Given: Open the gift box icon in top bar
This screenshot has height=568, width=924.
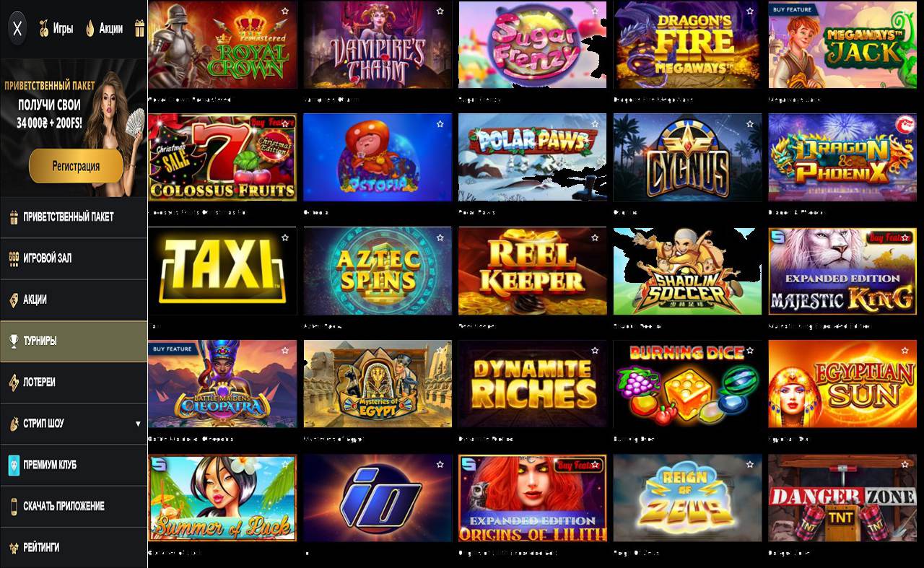Looking at the screenshot, I should click(x=139, y=29).
